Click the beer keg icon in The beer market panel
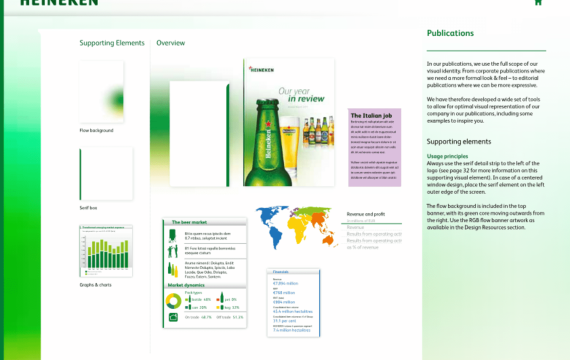Viewport: 570px width, 360px height. coord(172,236)
